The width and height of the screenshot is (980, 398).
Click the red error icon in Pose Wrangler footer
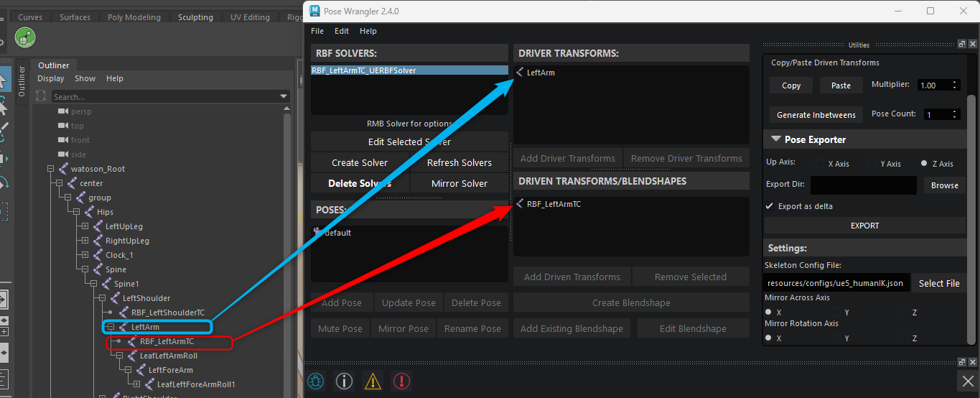(x=401, y=381)
